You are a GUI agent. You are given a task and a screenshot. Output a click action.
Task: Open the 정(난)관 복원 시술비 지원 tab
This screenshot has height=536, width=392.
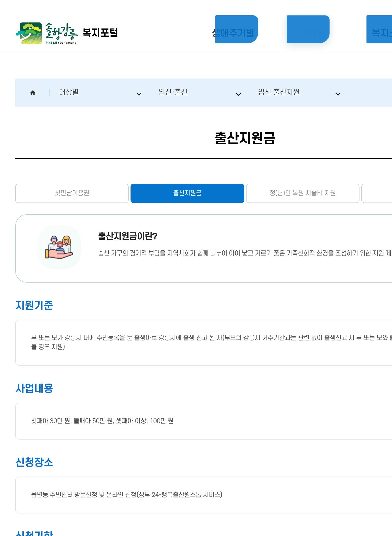click(x=303, y=193)
